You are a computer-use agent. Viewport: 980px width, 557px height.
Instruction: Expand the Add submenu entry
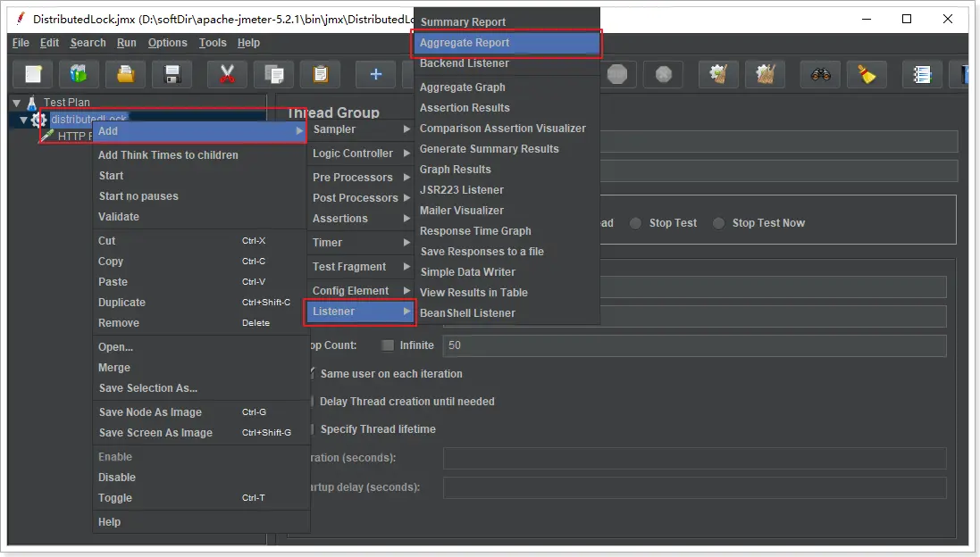tap(199, 131)
